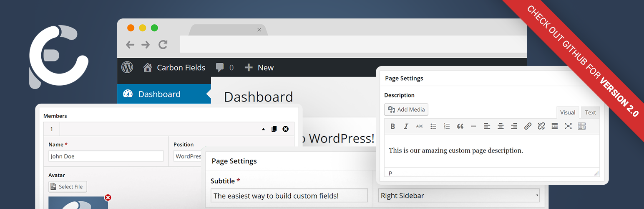The image size is (644, 209).
Task: Open Dashboard in the sidebar
Action: point(164,94)
